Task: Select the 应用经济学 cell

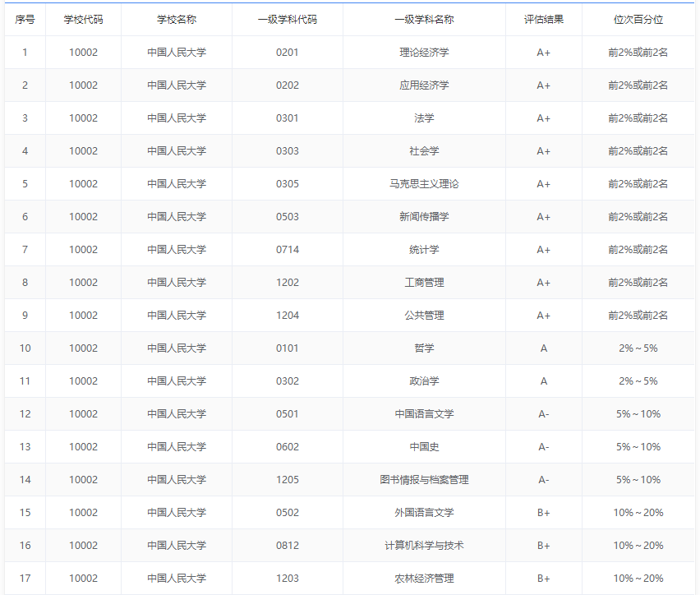Action: point(424,85)
